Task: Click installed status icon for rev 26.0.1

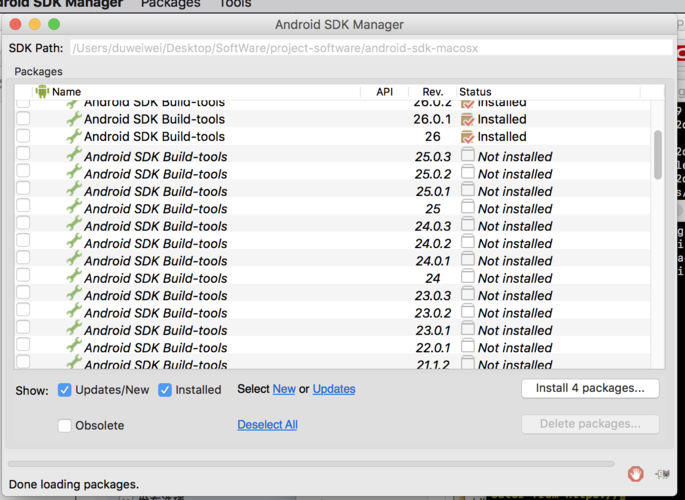Action: click(x=467, y=119)
